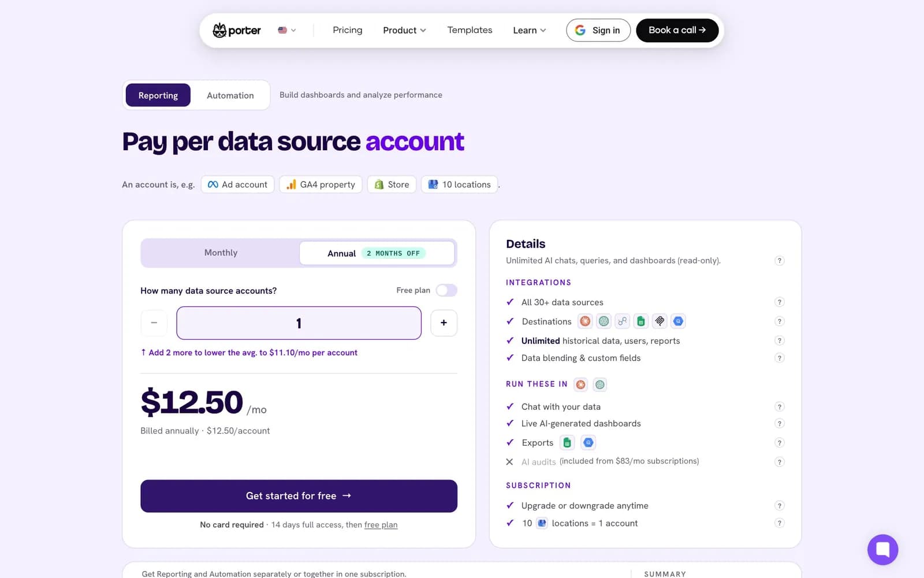Open help for Unlimited historical data
Viewport: 924px width, 578px height.
tap(779, 340)
